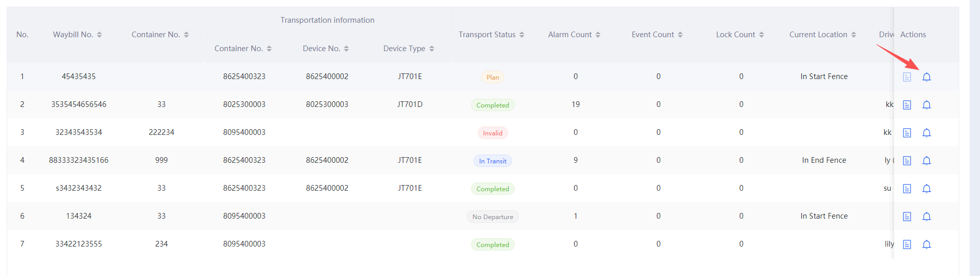980x276 pixels.
Task: Click the bell icon for waybill 33422123555
Action: pyautogui.click(x=927, y=244)
